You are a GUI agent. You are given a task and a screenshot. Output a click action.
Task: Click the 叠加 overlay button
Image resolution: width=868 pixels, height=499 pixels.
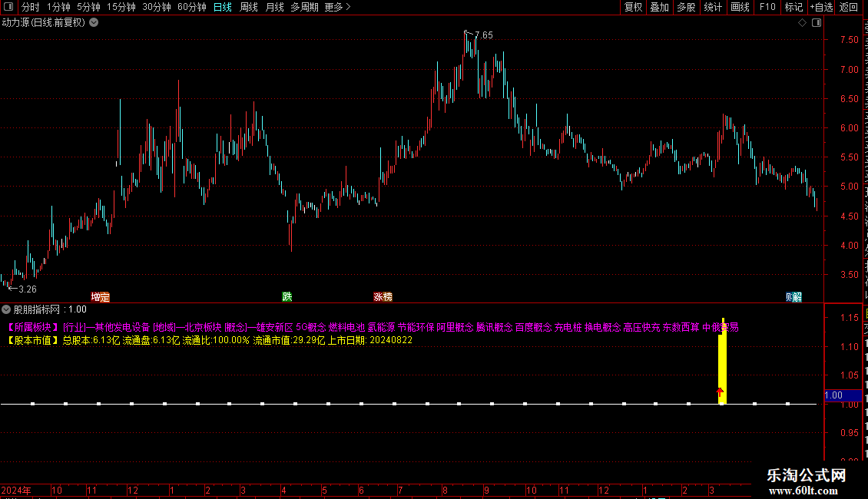coord(659,7)
